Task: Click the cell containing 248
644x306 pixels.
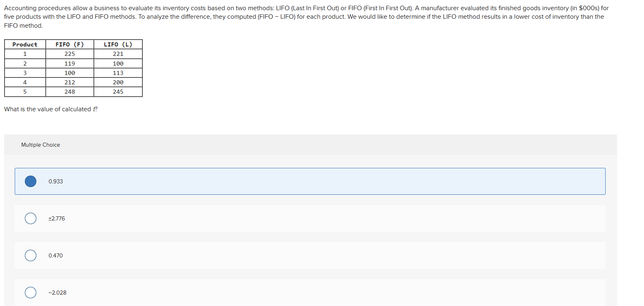Action: tap(69, 91)
